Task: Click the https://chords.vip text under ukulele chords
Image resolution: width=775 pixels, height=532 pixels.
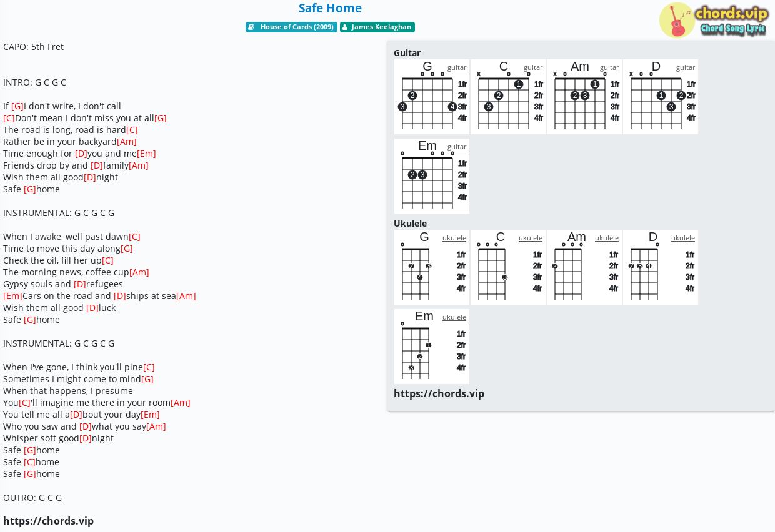Action: (x=439, y=393)
